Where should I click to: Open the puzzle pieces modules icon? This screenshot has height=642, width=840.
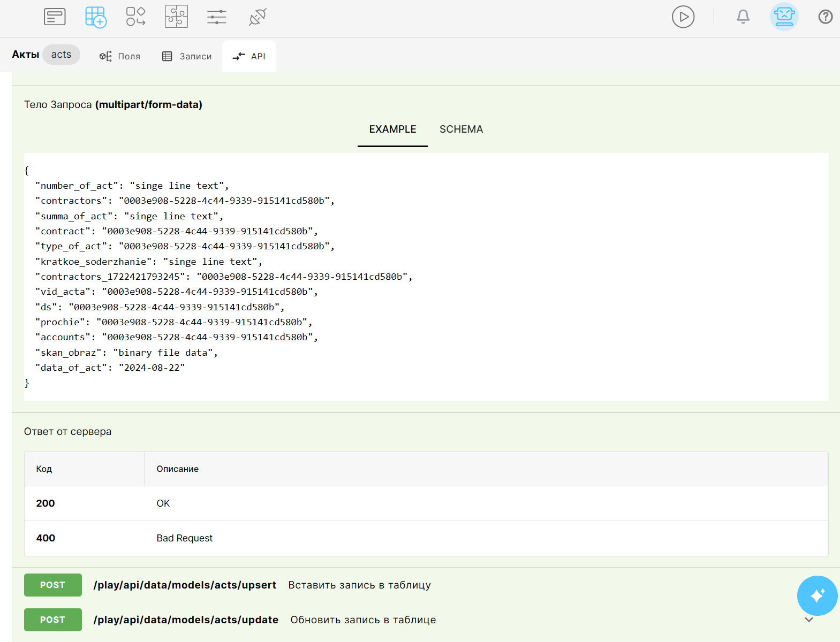[176, 17]
